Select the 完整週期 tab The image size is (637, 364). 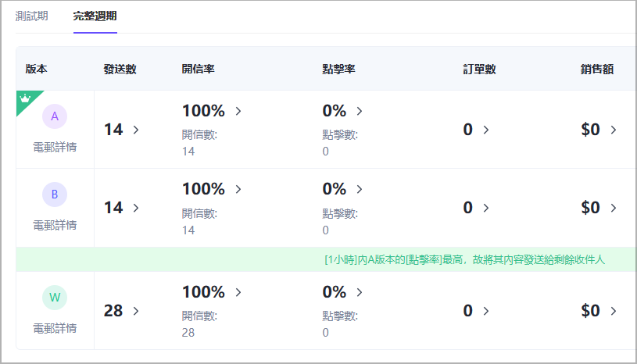click(x=95, y=16)
